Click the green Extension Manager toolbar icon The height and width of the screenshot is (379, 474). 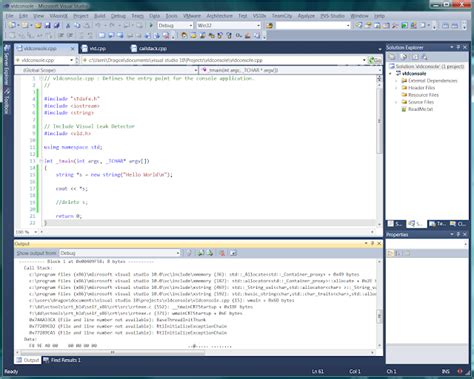point(404,25)
